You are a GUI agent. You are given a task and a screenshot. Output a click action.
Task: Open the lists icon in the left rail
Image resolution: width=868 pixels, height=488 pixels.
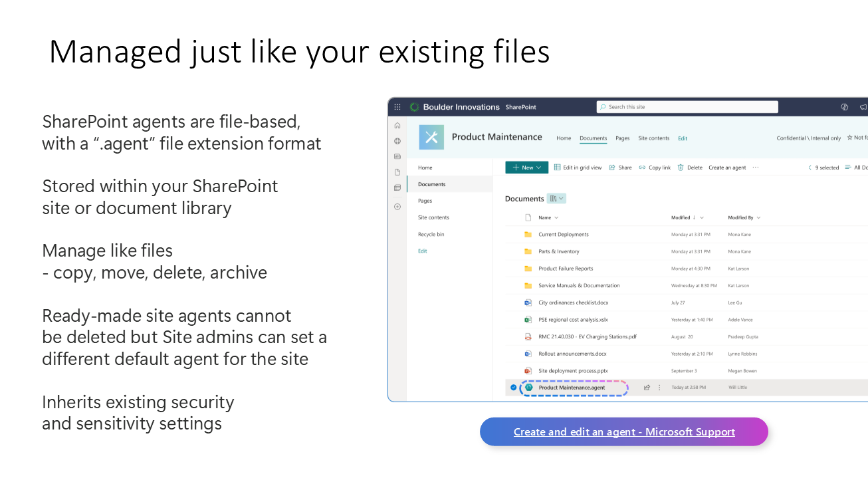397,188
